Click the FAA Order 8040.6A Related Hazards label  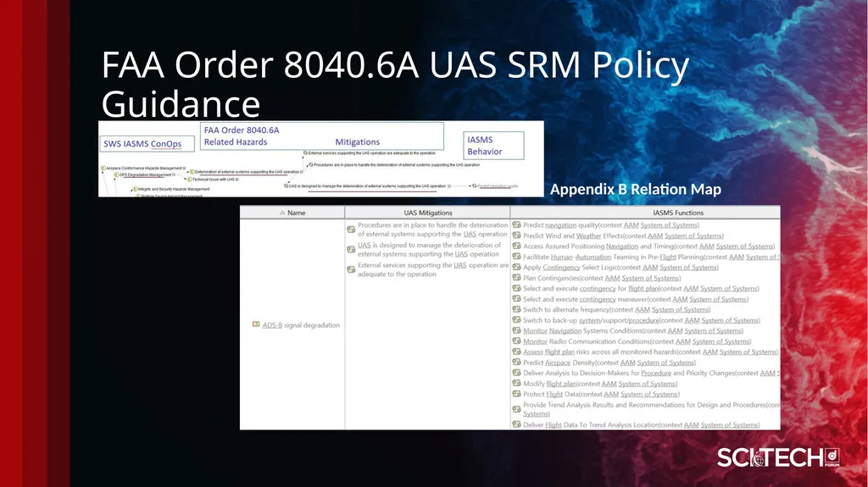(242, 136)
